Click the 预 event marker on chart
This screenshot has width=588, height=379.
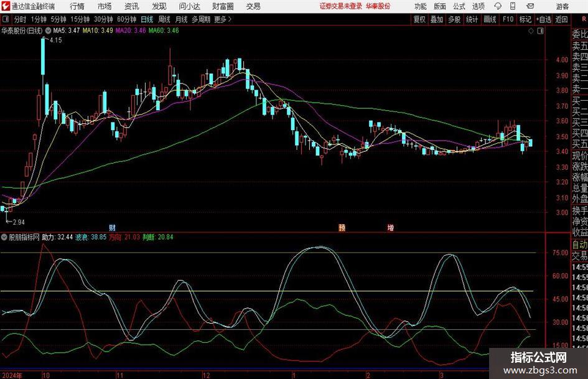point(342,228)
